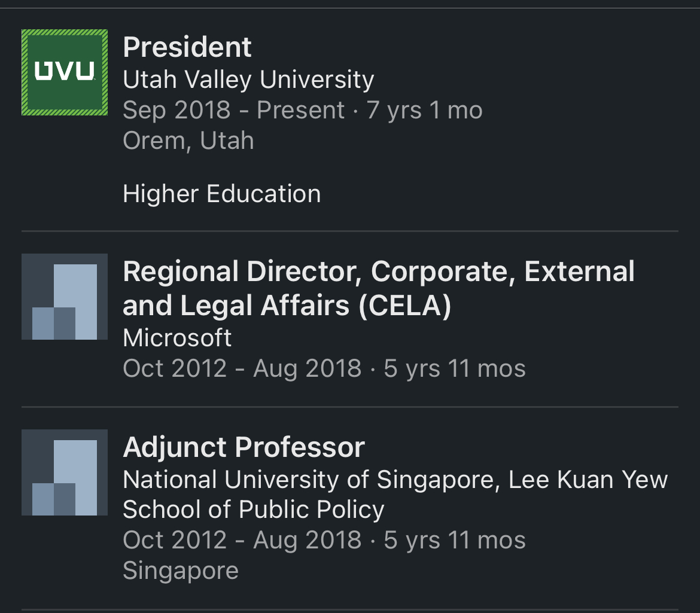This screenshot has height=613, width=700.
Task: Click Oct 2012 - Aug 2018 above Singapore
Action: (242, 540)
